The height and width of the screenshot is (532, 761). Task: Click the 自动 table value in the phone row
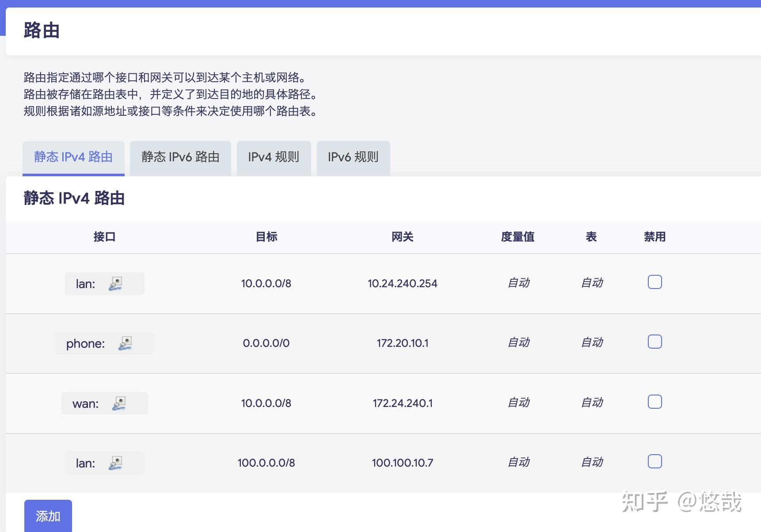591,343
